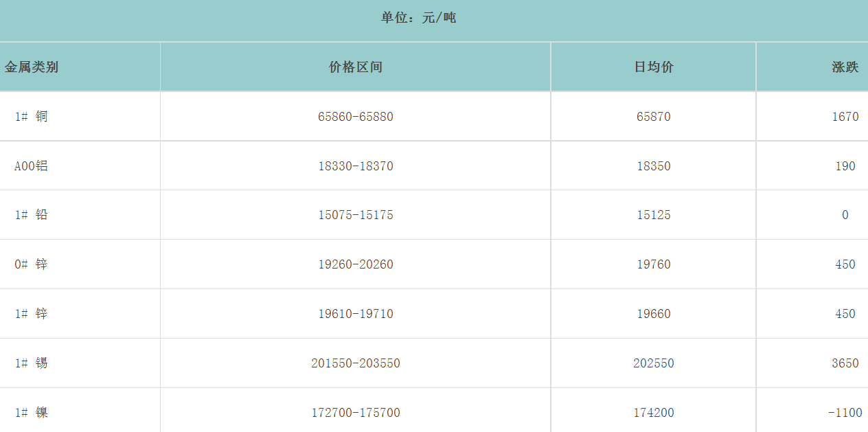Click the A00铝 row label
868x432 pixels.
[32, 166]
